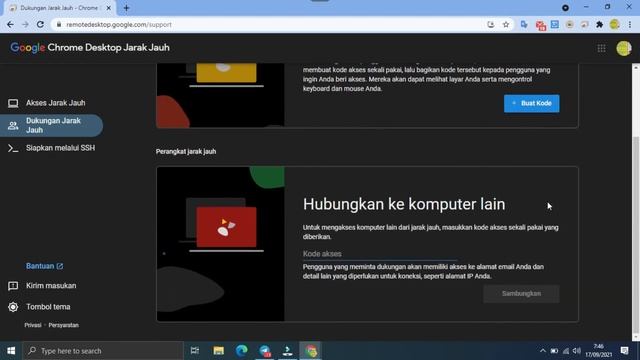
Task: Open File Explorer from taskbar
Action: [218, 351]
